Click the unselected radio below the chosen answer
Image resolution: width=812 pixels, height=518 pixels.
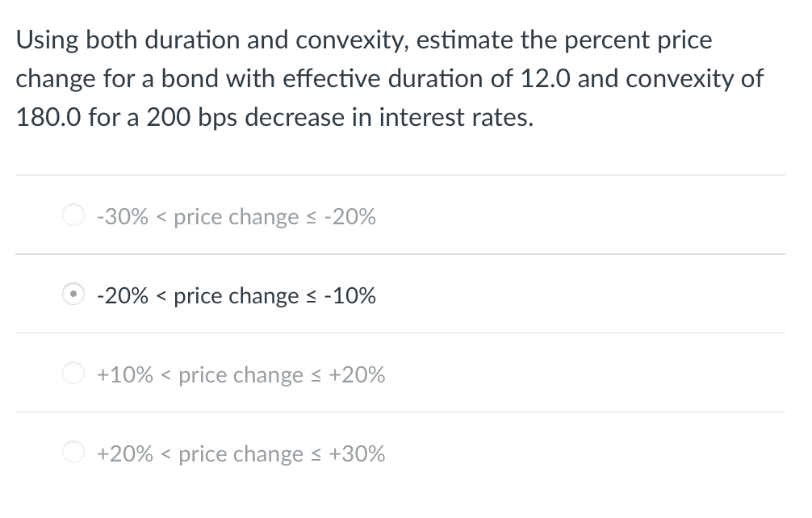coord(73,373)
